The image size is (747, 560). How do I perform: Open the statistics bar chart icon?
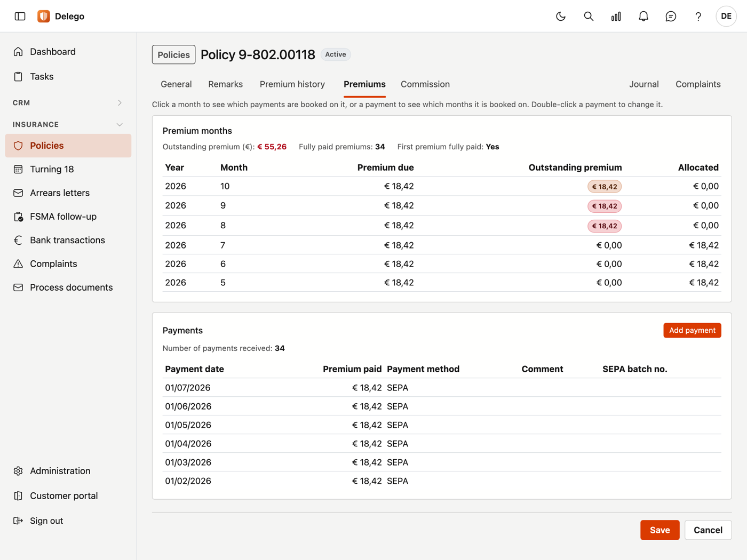coord(616,16)
